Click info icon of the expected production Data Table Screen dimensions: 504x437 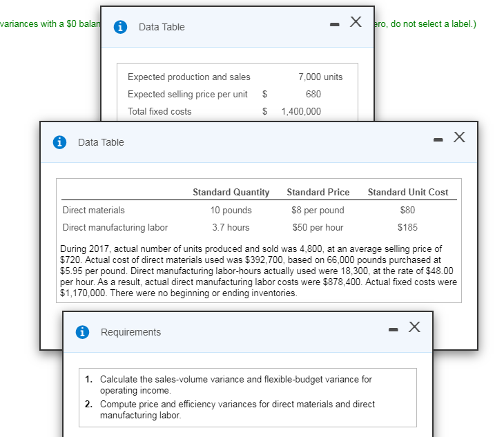121,27
